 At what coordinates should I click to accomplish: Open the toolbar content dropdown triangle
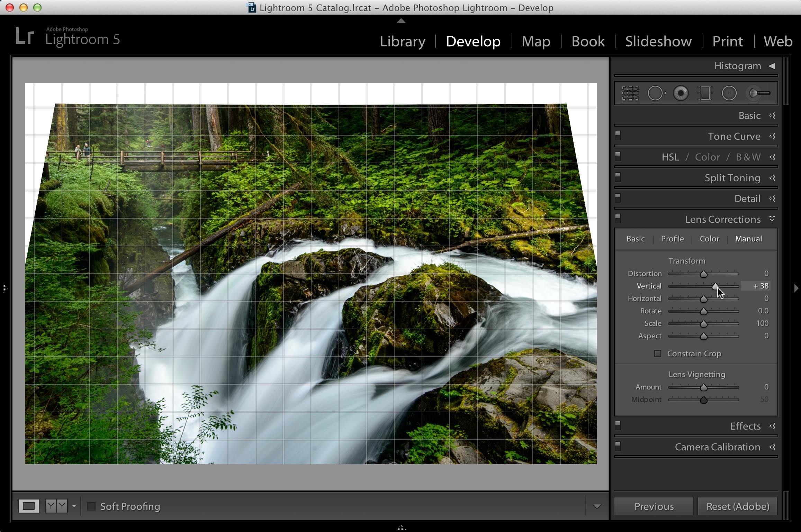[597, 506]
